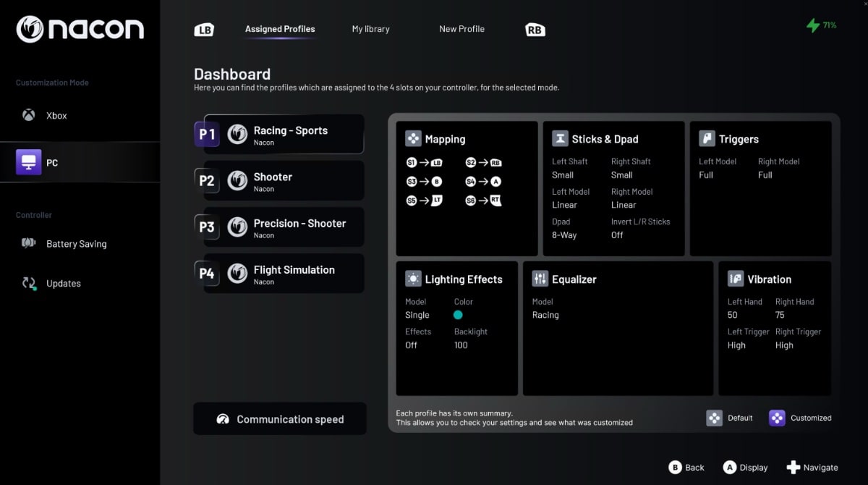Open the Updates section

point(63,284)
